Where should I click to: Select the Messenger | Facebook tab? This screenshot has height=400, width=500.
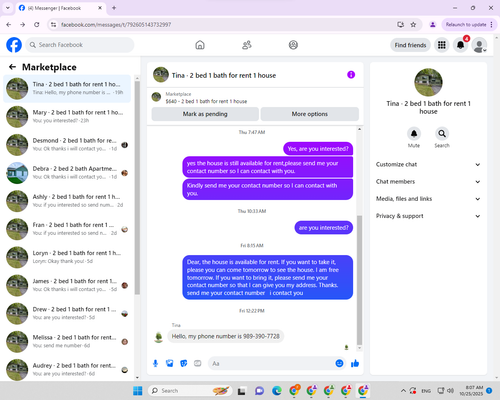60,8
